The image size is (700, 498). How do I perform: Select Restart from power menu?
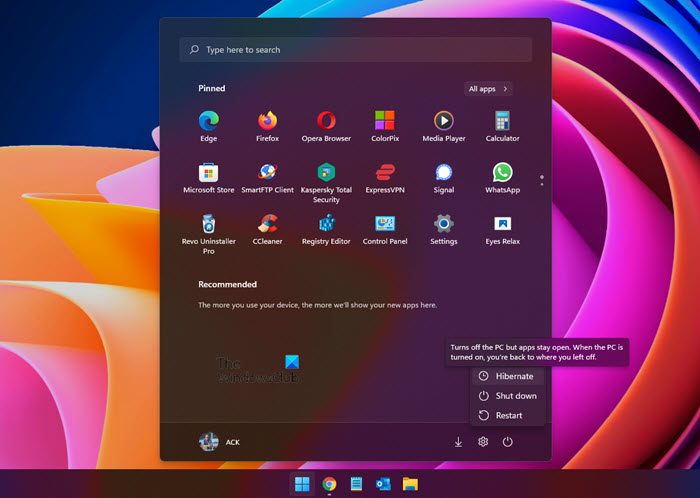pos(508,415)
